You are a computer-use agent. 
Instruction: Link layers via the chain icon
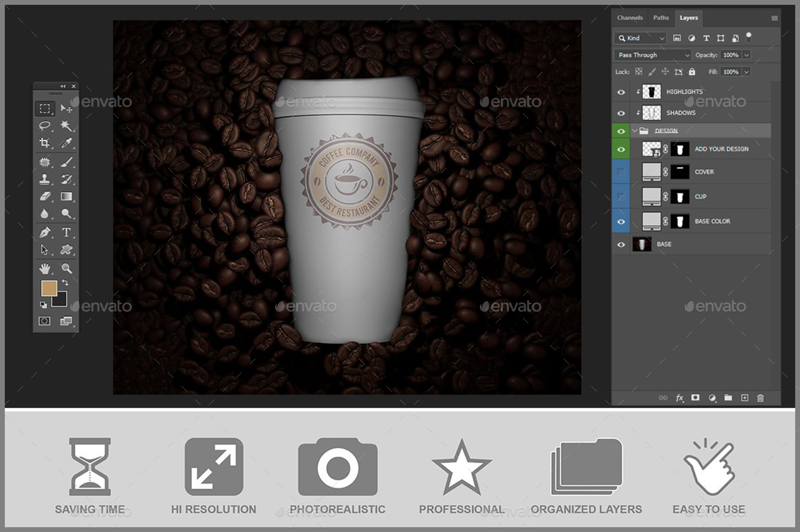click(663, 398)
